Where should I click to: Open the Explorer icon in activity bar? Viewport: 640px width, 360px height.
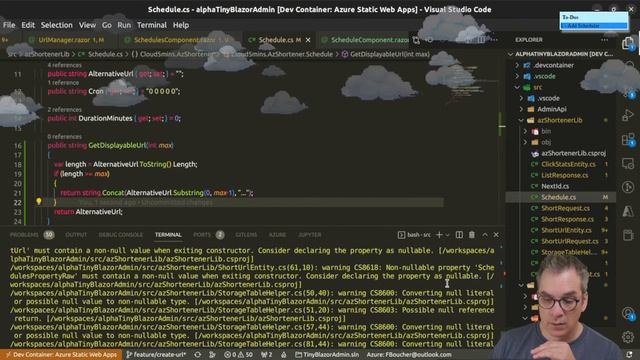coord(628,43)
